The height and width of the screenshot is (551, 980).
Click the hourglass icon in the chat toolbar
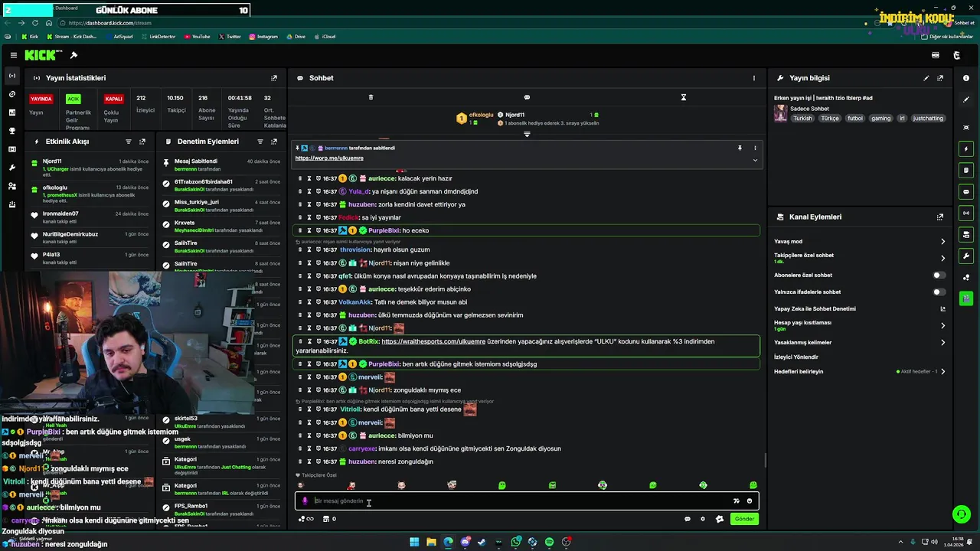point(684,97)
